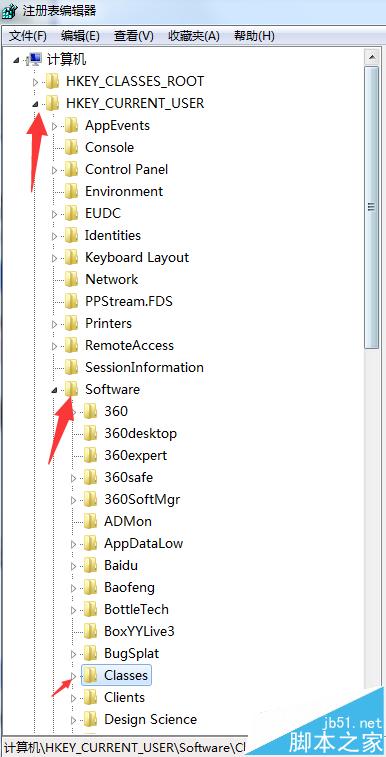The image size is (386, 757).
Task: Select the Environment key
Action: pos(124,191)
